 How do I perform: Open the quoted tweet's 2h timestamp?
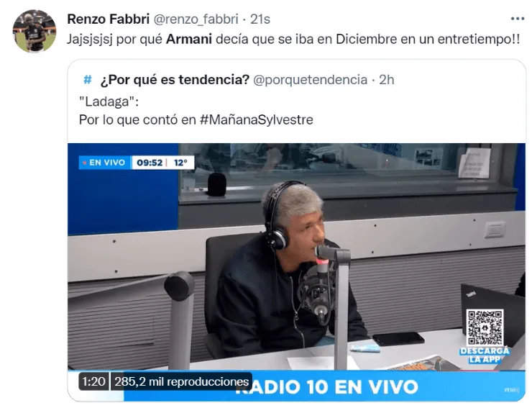(387, 80)
